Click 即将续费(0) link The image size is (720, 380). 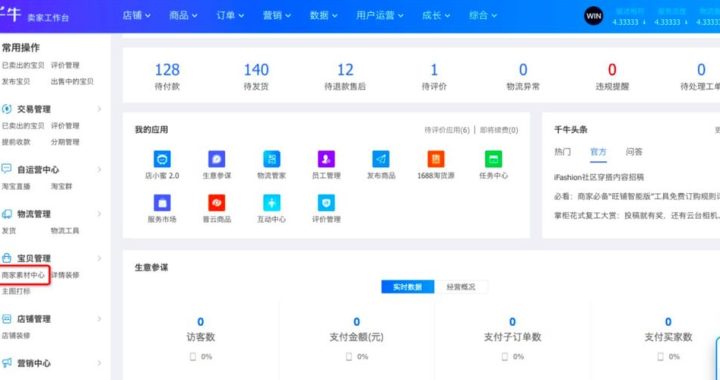pyautogui.click(x=499, y=130)
